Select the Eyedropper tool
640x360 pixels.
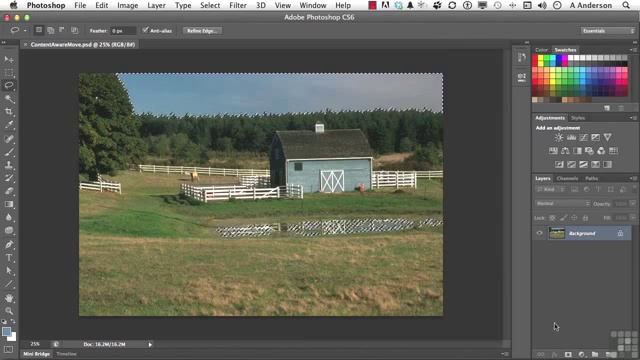tap(9, 125)
